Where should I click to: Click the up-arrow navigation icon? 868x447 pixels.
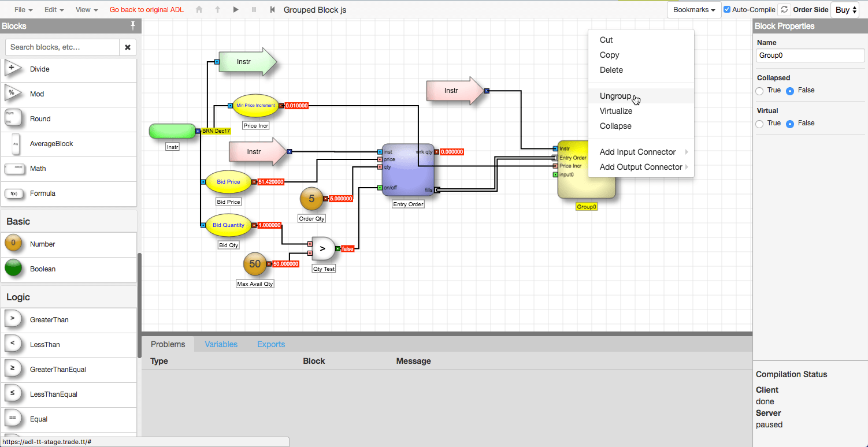coord(217,10)
